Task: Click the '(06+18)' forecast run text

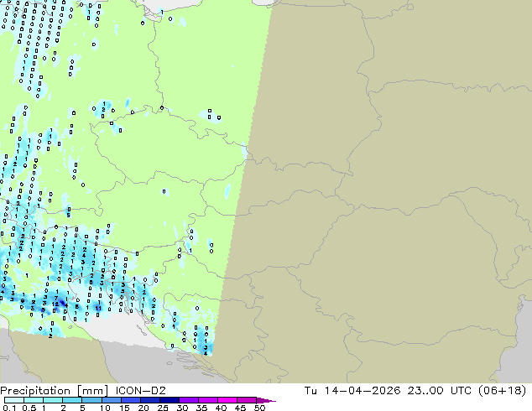Action: pos(502,391)
